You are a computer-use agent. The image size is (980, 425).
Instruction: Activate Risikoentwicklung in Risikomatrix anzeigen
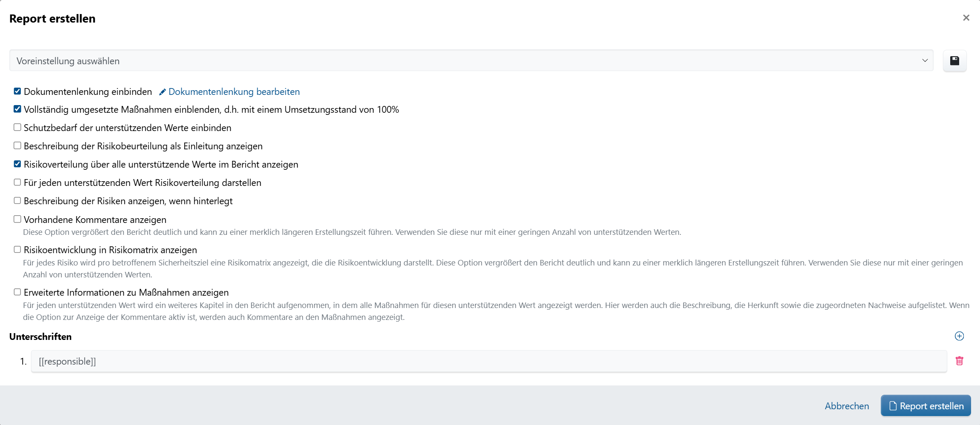point(17,249)
